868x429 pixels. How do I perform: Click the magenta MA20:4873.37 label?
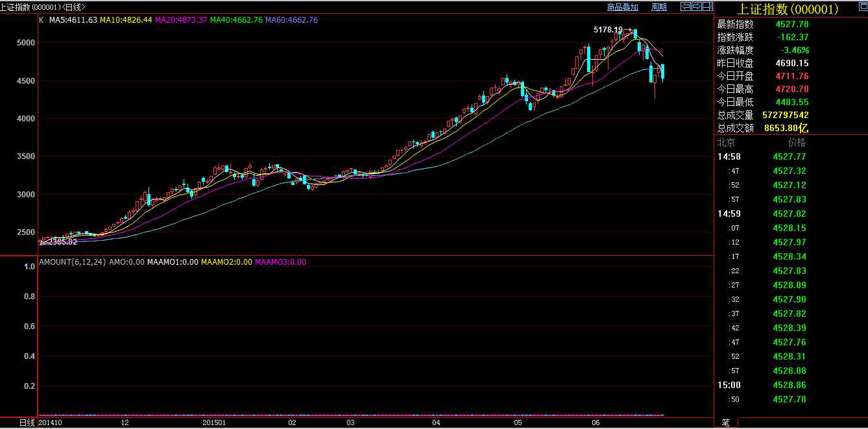181,20
